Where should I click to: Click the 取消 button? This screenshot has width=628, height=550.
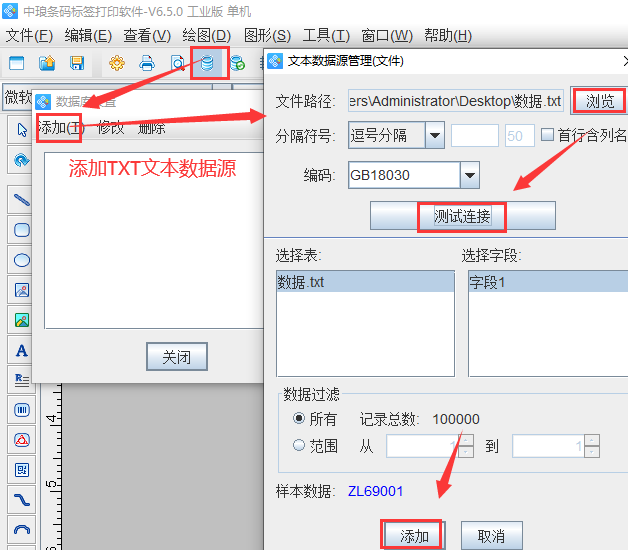coord(491,536)
